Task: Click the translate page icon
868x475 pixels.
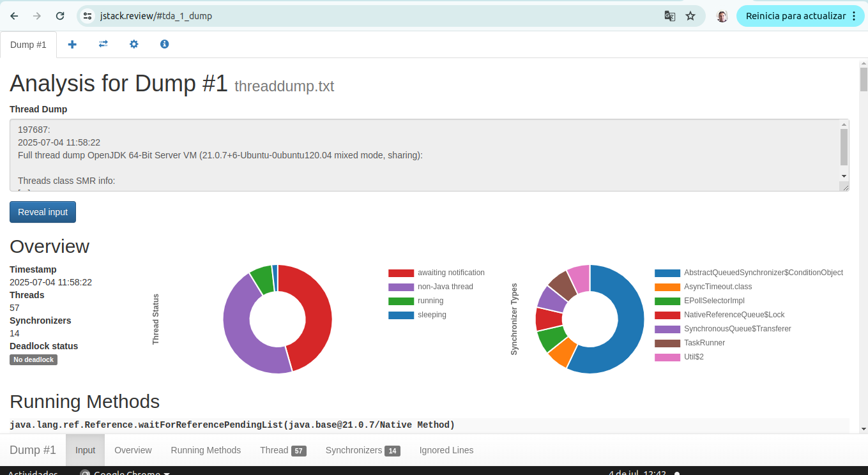Action: (669, 16)
